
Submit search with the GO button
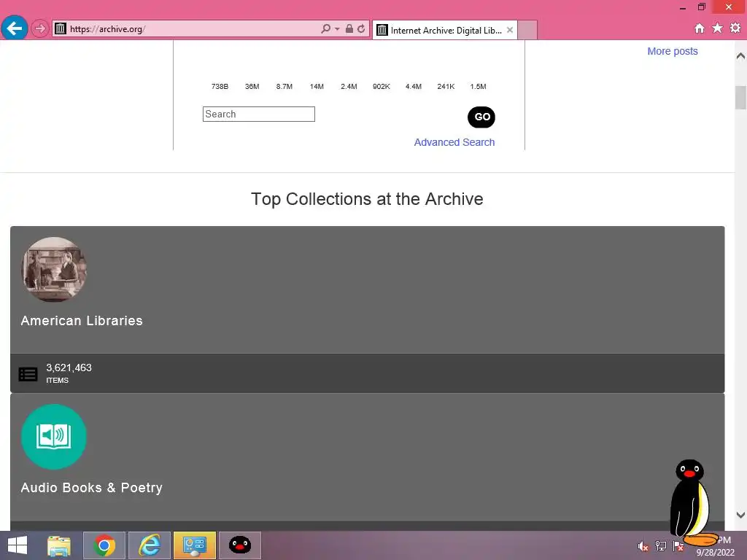click(x=481, y=117)
